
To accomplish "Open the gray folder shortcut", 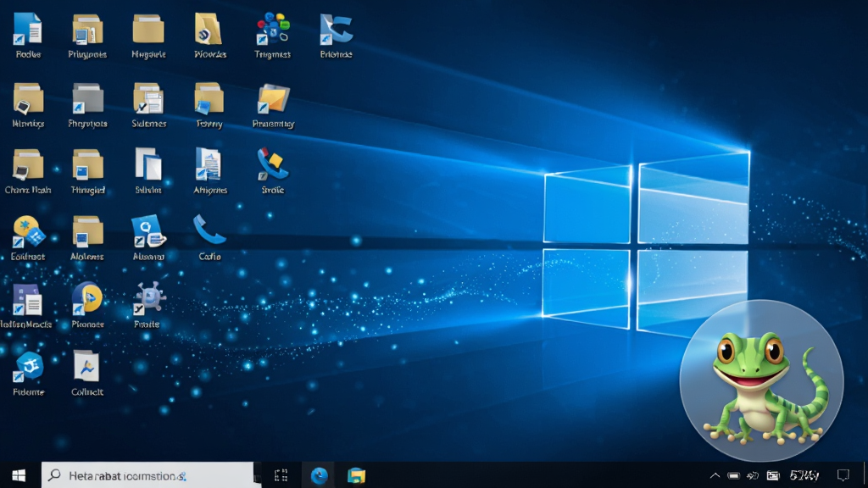I will 87,98.
